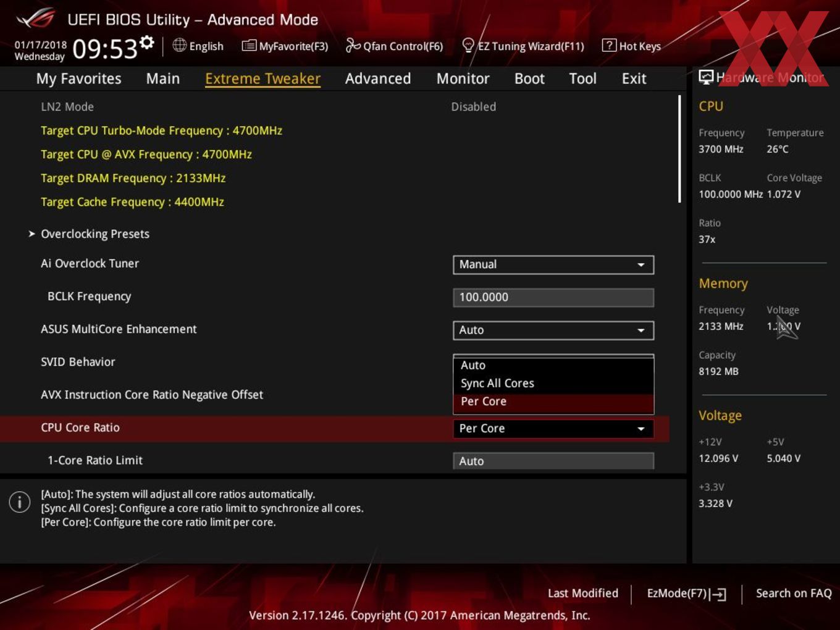Click the Hot Keys question mark icon
Image resolution: width=840 pixels, height=630 pixels.
(608, 45)
